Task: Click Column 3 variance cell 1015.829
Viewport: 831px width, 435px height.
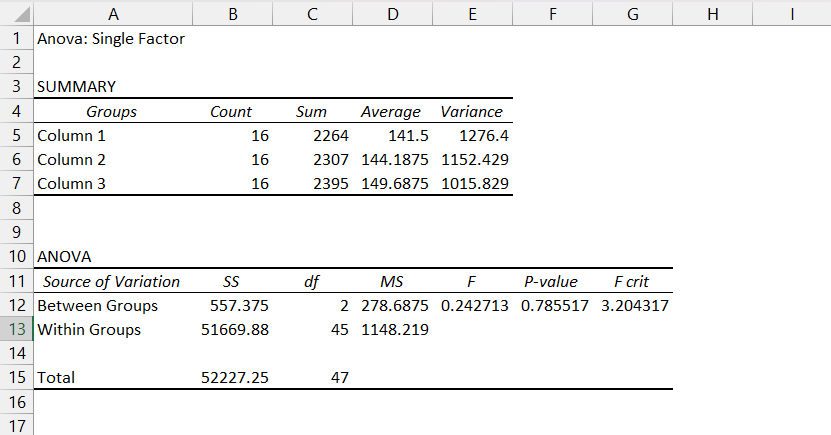Action: (x=472, y=183)
